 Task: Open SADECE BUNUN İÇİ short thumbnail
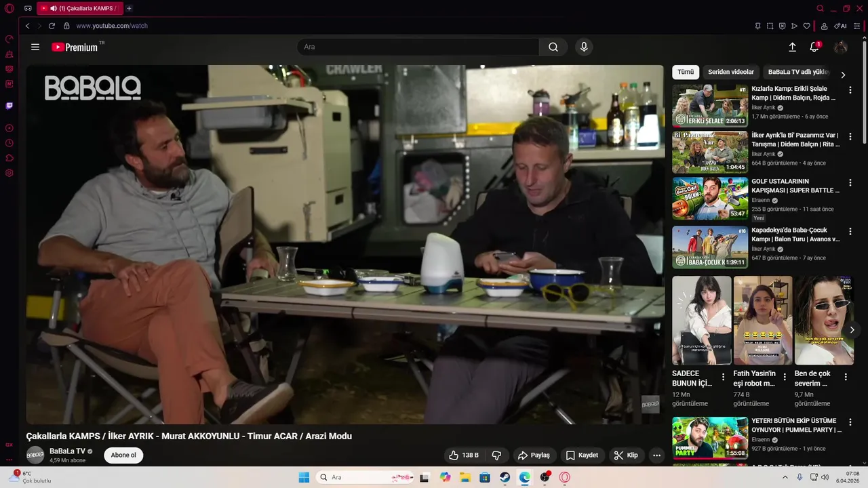[702, 320]
